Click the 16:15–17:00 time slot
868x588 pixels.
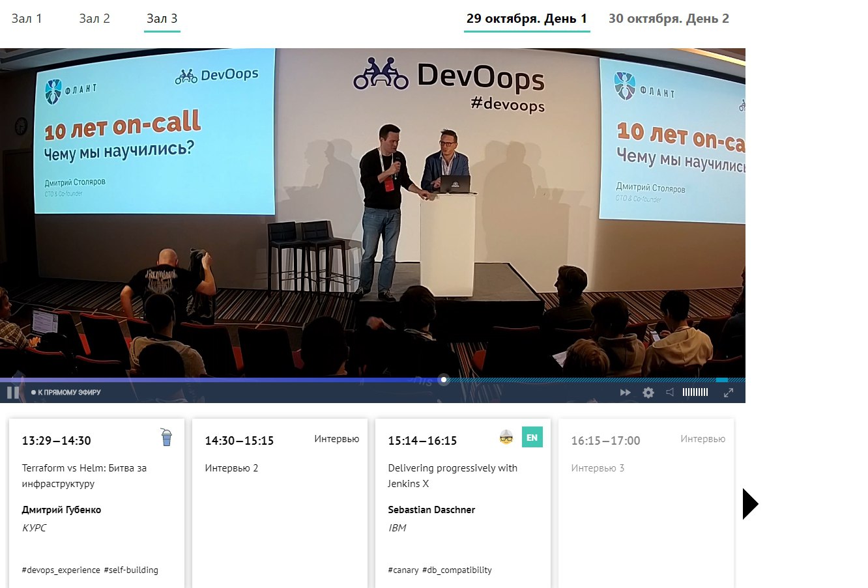coord(605,441)
